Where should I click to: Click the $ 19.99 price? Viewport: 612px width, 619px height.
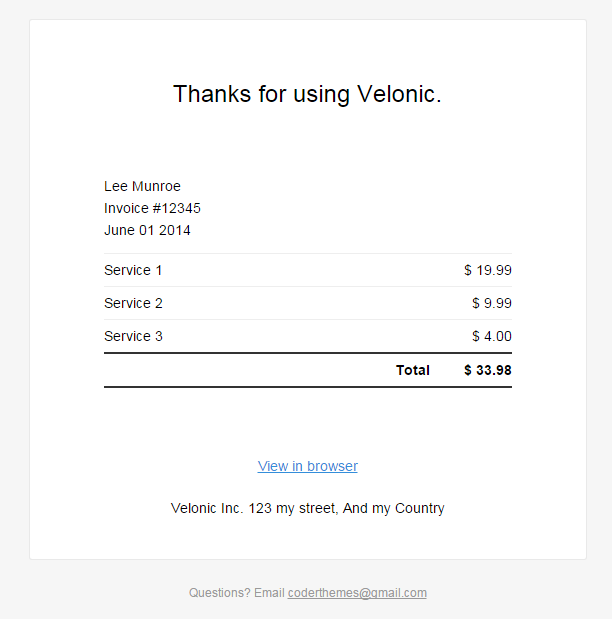(488, 270)
